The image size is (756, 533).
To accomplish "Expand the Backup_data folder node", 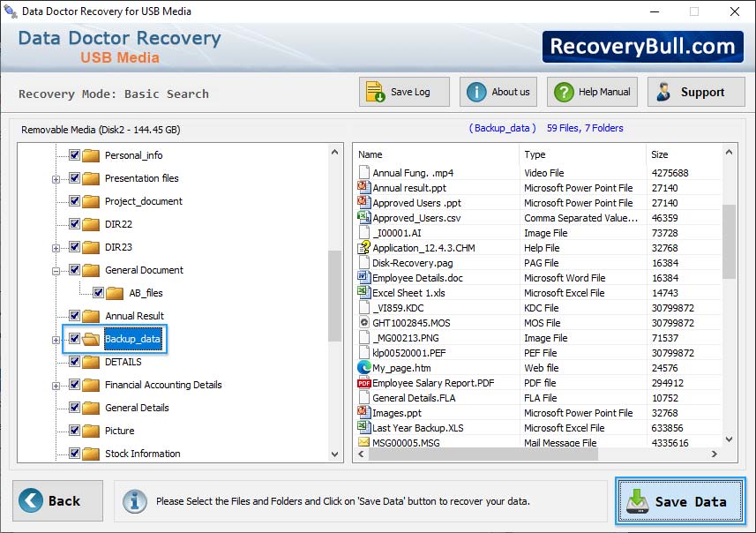I will point(56,340).
